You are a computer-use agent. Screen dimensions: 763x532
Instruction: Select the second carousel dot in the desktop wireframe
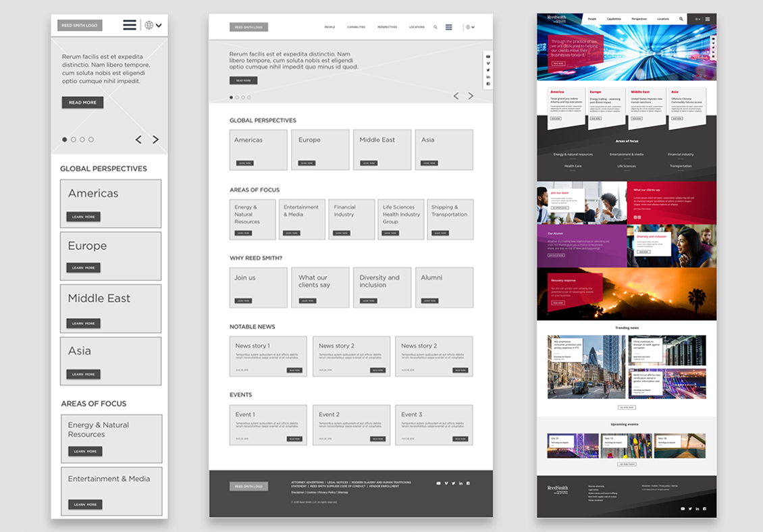(x=237, y=97)
